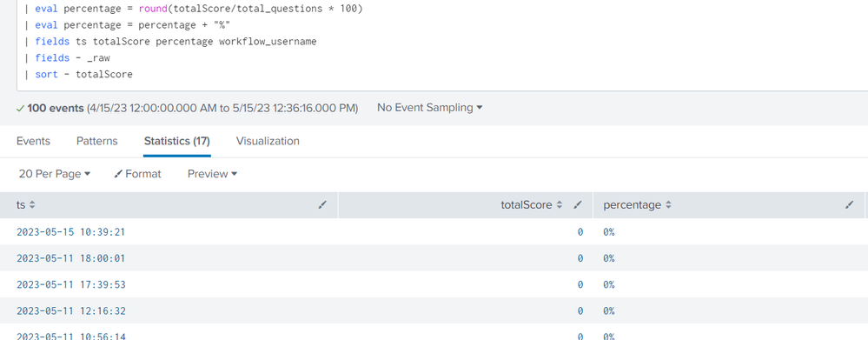The height and width of the screenshot is (340, 868).
Task: Open the 20 Per Page dropdown
Action: click(x=54, y=174)
